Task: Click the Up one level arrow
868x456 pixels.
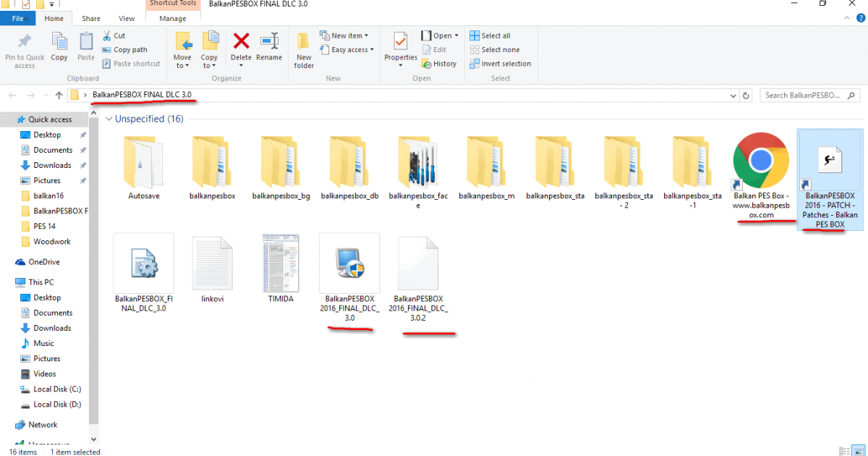Action: click(x=59, y=96)
